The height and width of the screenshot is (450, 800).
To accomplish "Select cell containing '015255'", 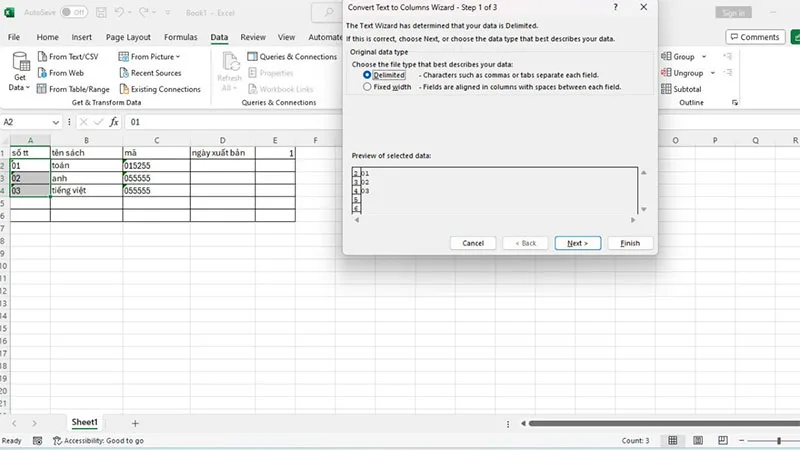I will click(156, 165).
